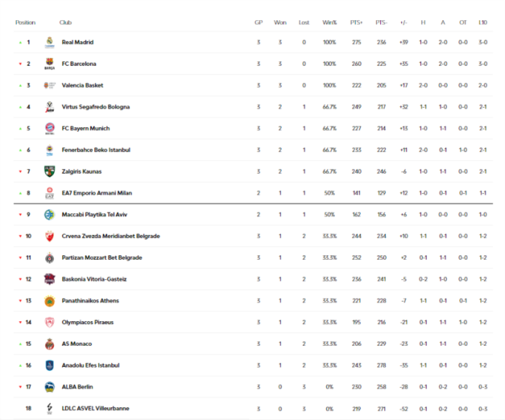Sort standings by Position header
505x420 pixels.
point(25,22)
